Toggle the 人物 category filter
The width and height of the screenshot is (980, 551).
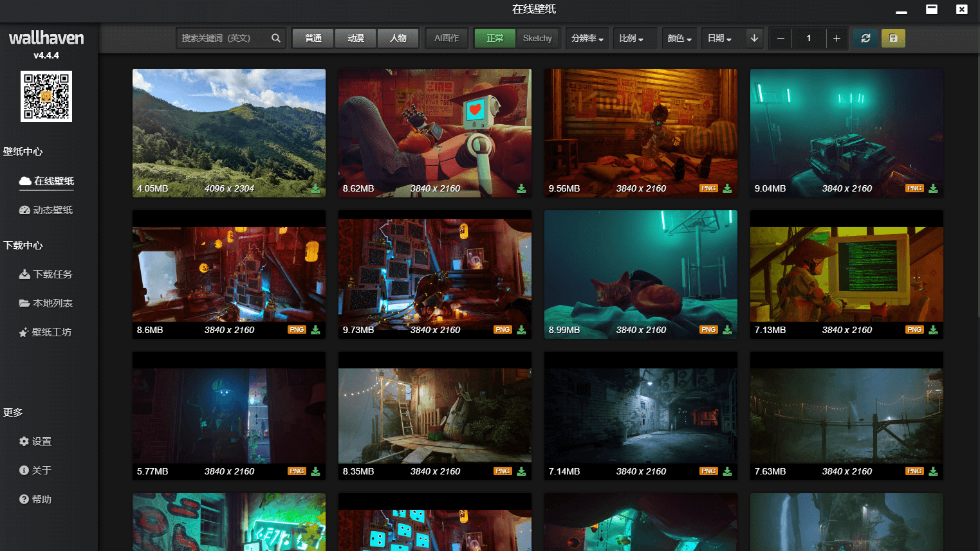(x=398, y=38)
